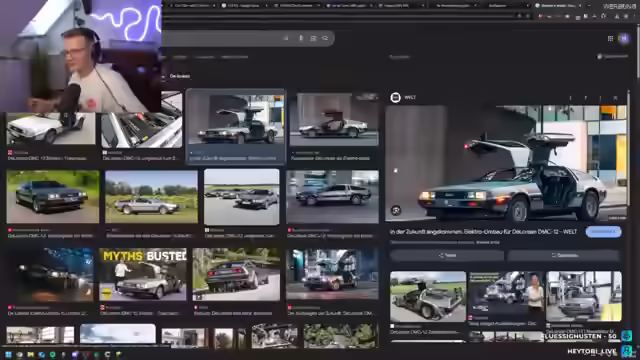Click the DeLorean suggestion chip below filters
The height and width of the screenshot is (360, 640).
(179, 76)
